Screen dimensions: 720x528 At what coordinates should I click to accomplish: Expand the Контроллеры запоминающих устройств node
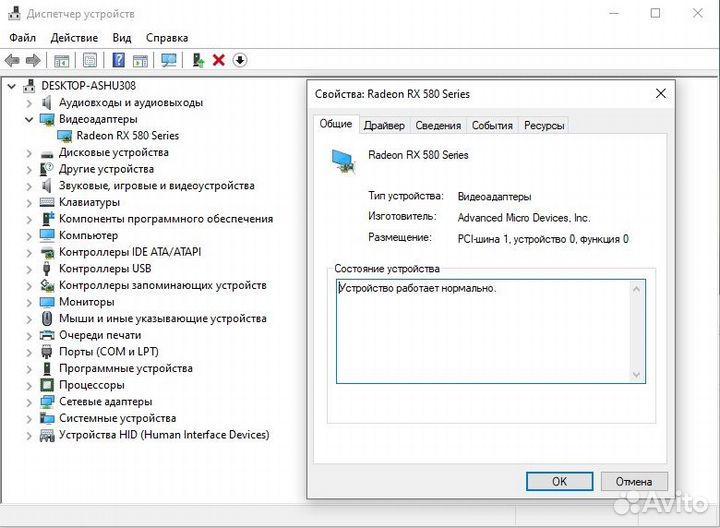[x=29, y=286]
